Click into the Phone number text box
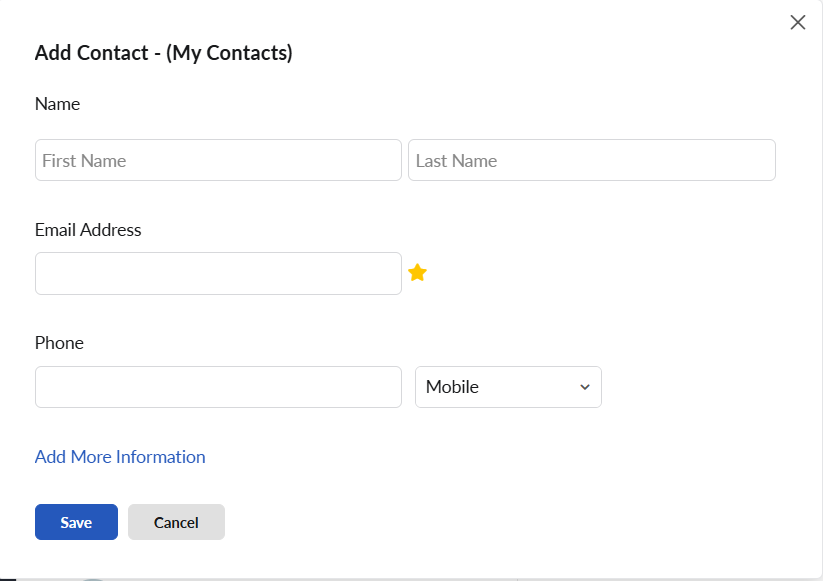 pyautogui.click(x=218, y=387)
